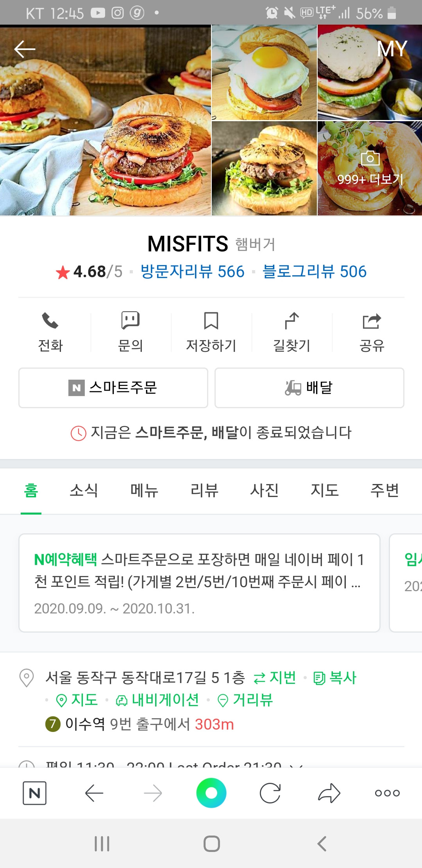Tap the Naver N home icon

pyautogui.click(x=34, y=793)
